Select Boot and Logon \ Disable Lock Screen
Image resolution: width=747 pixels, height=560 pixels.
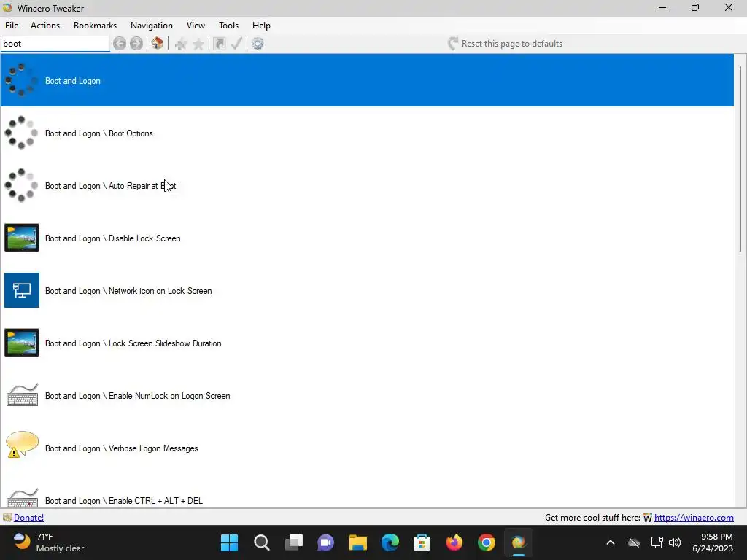(x=113, y=238)
